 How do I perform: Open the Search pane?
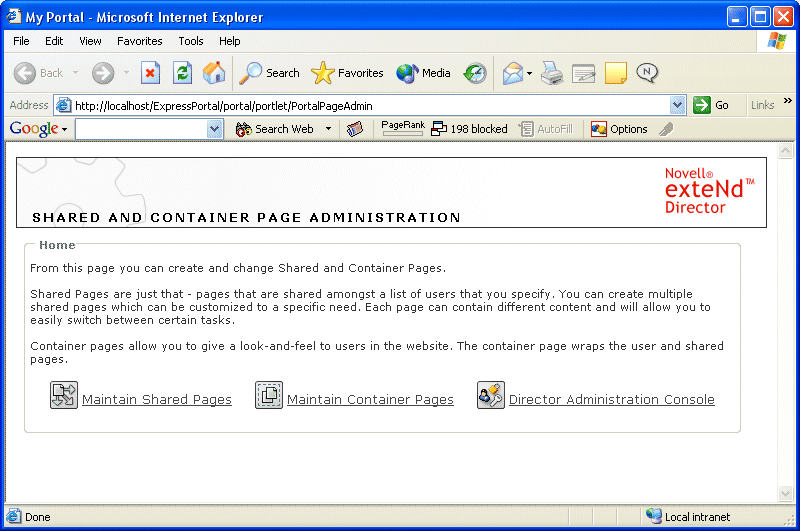pyautogui.click(x=269, y=73)
